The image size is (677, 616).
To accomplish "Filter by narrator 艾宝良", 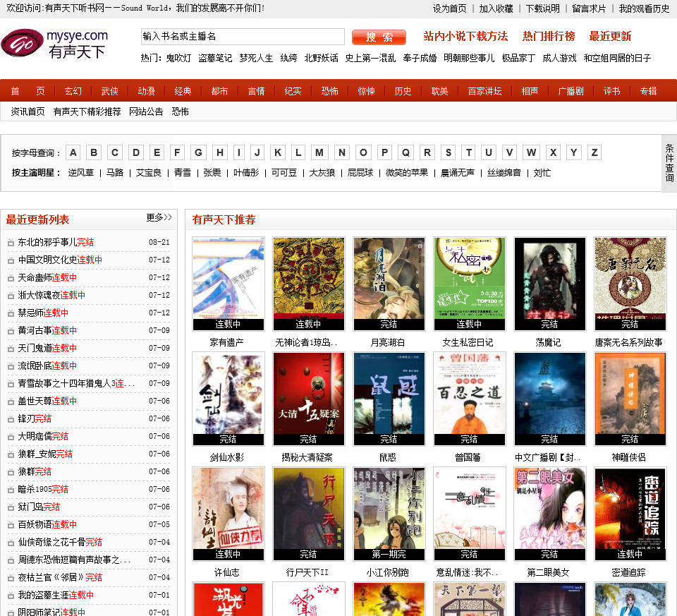I will coord(149,173).
